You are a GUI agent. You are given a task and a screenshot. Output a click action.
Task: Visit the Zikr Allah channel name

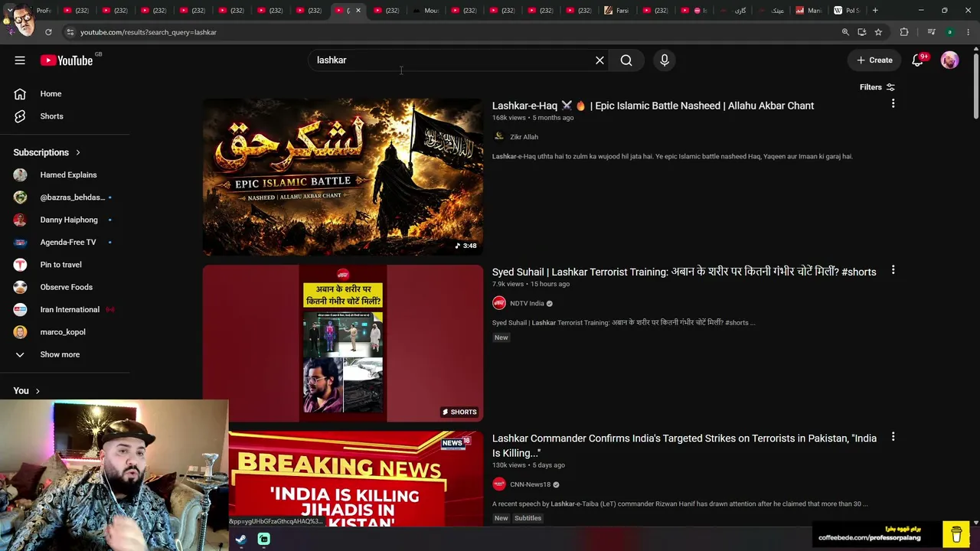click(524, 137)
